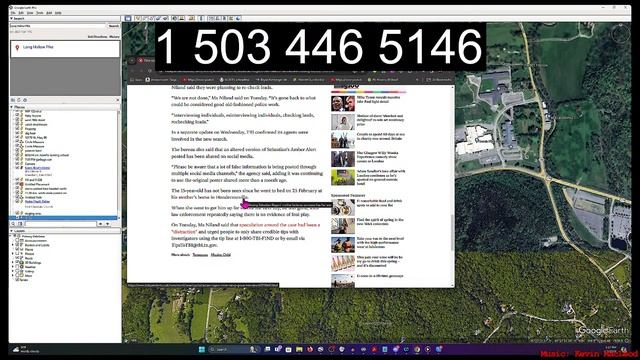Open the View menu

(30, 13)
